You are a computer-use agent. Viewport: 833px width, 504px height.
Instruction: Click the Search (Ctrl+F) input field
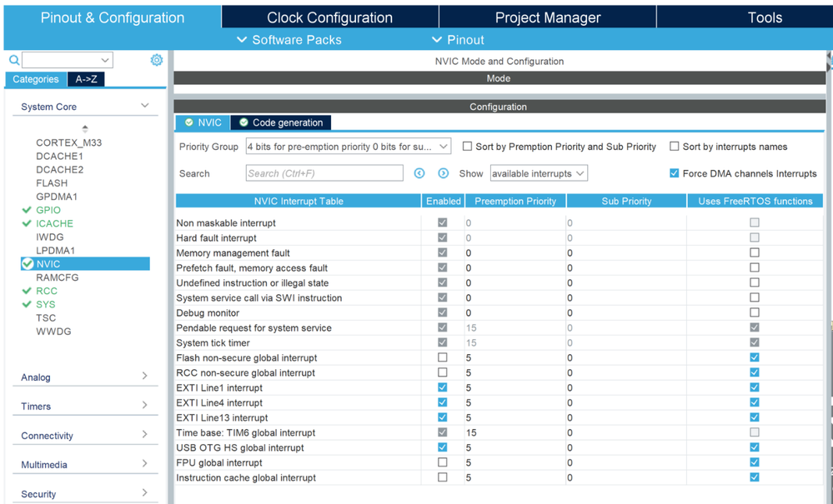pos(324,173)
